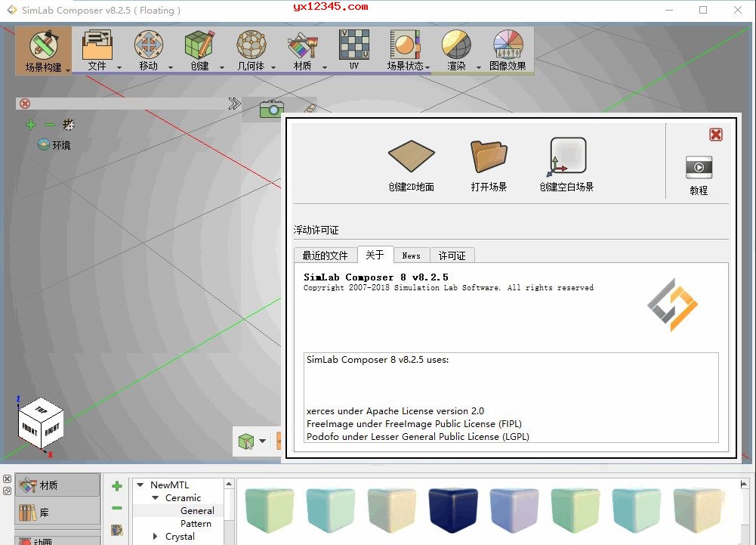Click the 材质 material icon in top toolbar

[x=302, y=45]
